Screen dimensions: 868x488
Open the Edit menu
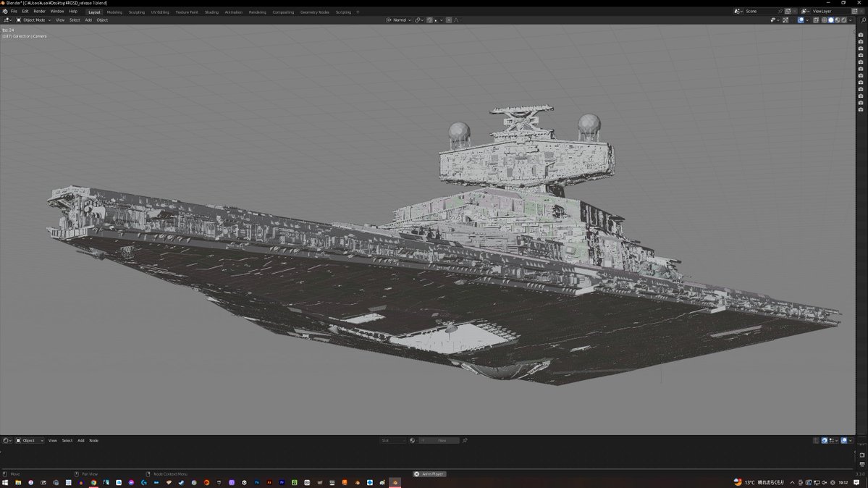tap(25, 11)
